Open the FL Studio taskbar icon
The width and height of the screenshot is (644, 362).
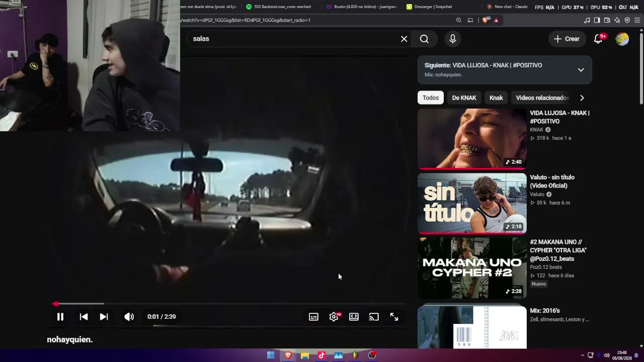(355, 355)
